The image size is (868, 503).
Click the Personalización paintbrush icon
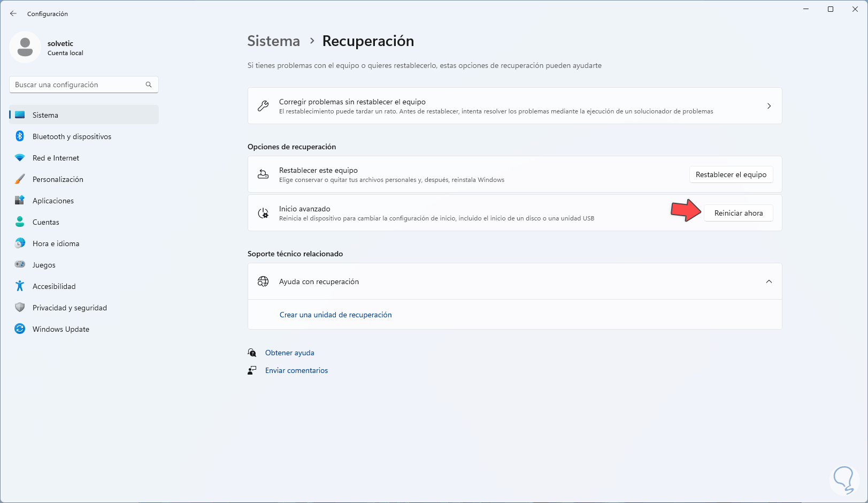(20, 179)
